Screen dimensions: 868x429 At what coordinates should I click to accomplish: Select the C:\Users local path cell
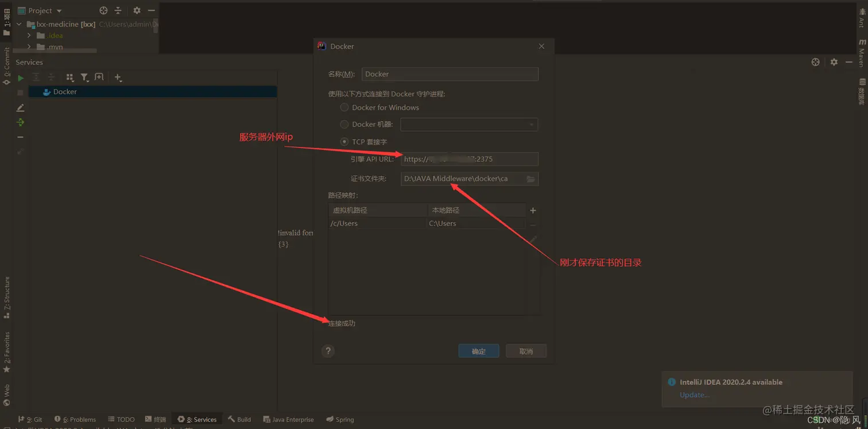(x=476, y=223)
